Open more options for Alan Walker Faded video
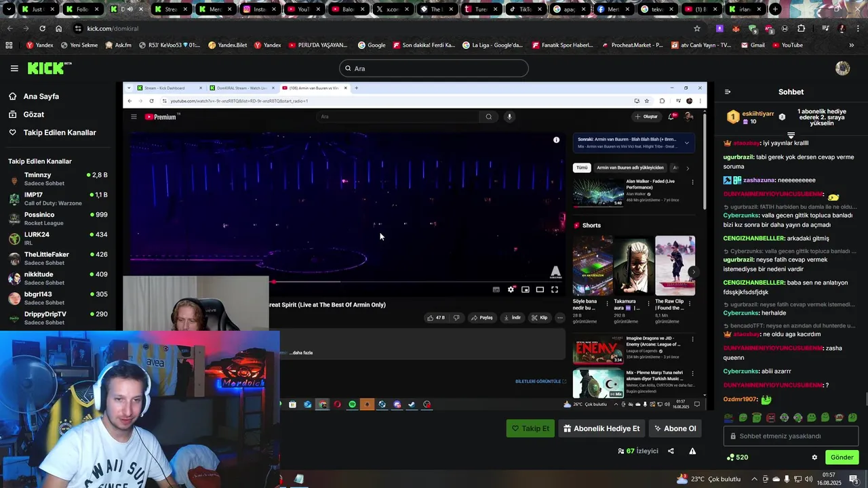The height and width of the screenshot is (488, 868). pyautogui.click(x=692, y=182)
